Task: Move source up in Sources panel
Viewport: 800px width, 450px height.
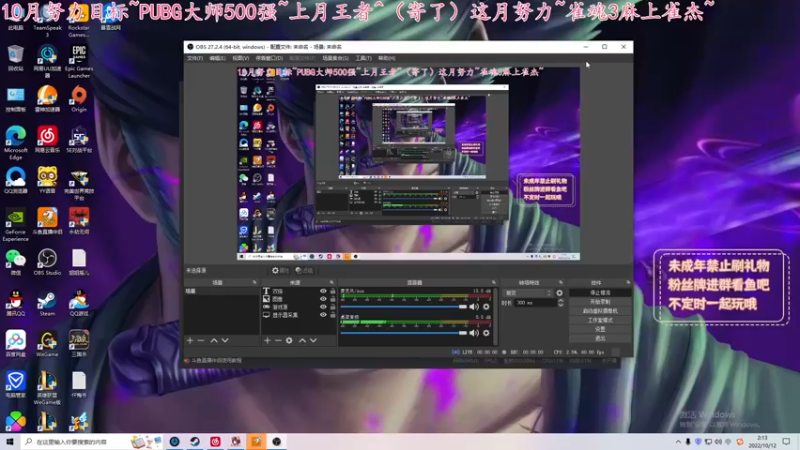Action: click(302, 340)
